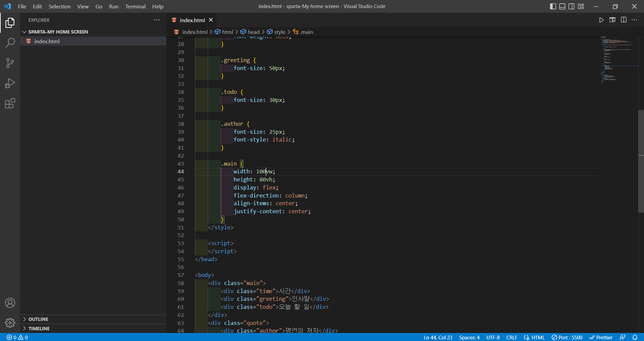Select the index.html editor tab
Screen dimensions: 644x341
click(x=192, y=20)
